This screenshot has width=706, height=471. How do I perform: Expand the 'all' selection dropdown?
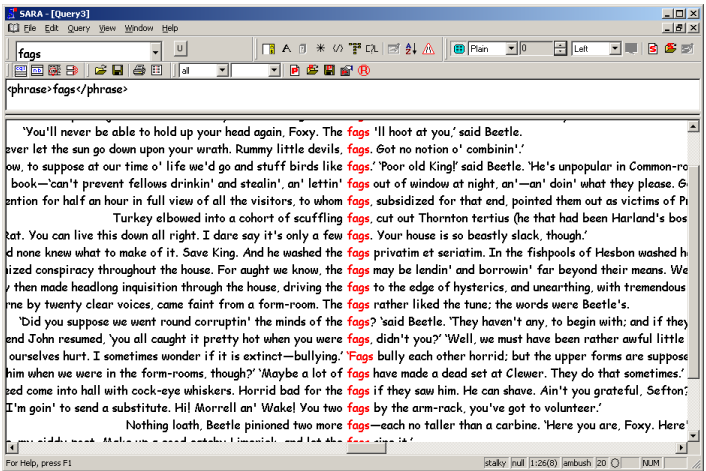pyautogui.click(x=222, y=70)
